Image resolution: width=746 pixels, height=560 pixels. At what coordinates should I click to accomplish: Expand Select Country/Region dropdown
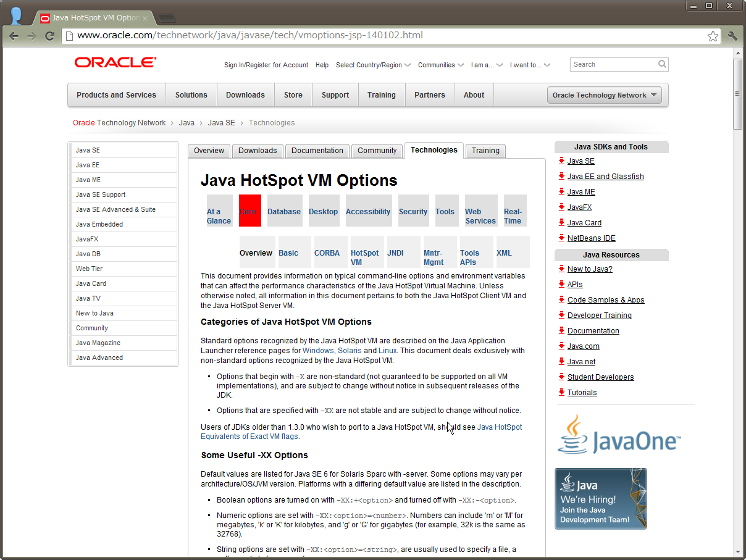(x=374, y=65)
